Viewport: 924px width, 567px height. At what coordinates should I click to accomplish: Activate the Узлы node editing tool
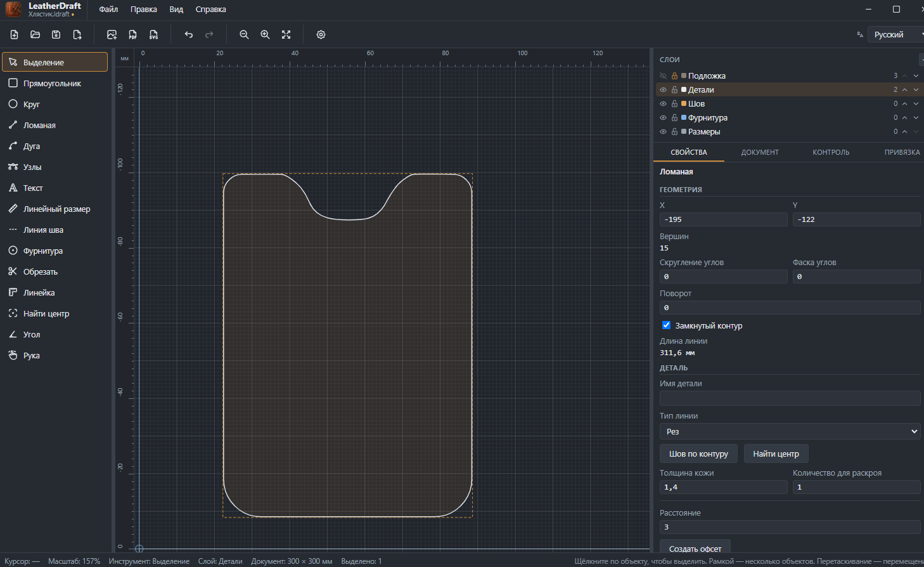tap(55, 167)
